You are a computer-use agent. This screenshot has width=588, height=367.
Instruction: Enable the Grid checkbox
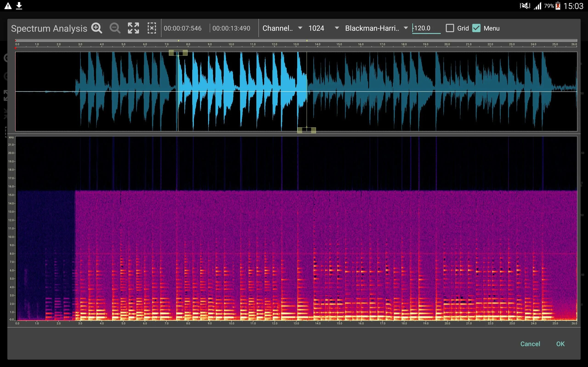(x=450, y=28)
